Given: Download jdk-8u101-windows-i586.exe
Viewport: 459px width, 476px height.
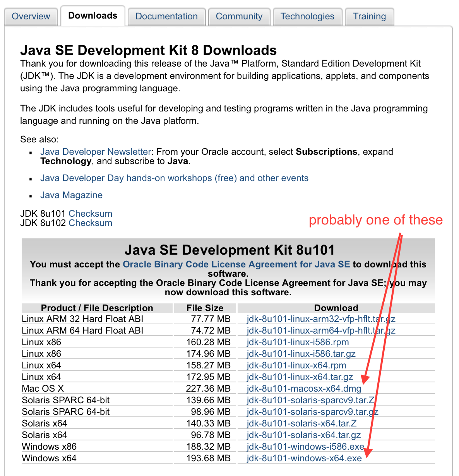Looking at the screenshot, I should pyautogui.click(x=305, y=447).
